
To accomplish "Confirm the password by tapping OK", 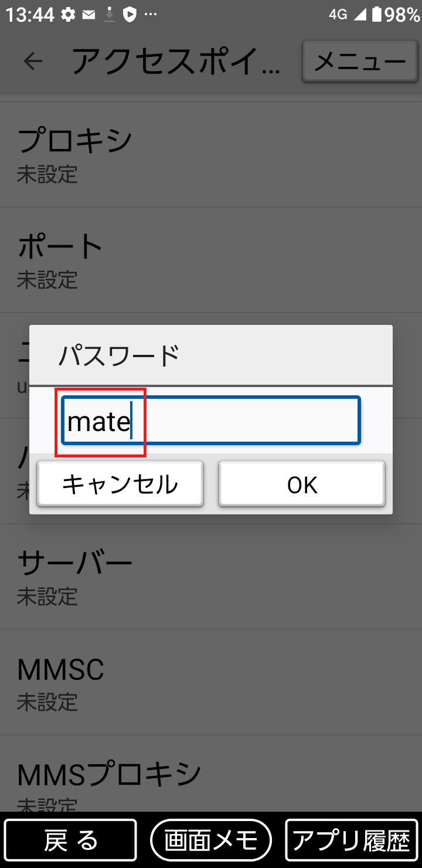I will (301, 483).
